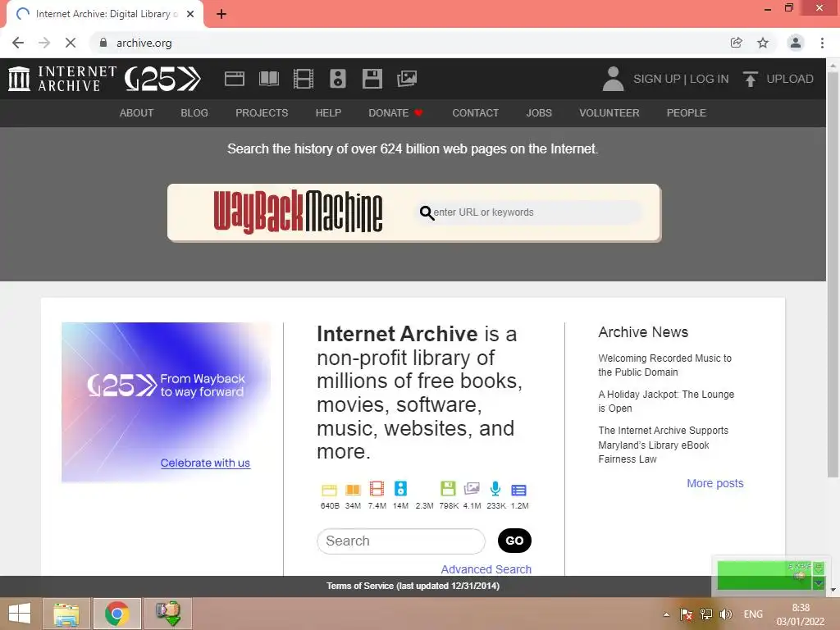Open the JOBS menu item

click(539, 113)
